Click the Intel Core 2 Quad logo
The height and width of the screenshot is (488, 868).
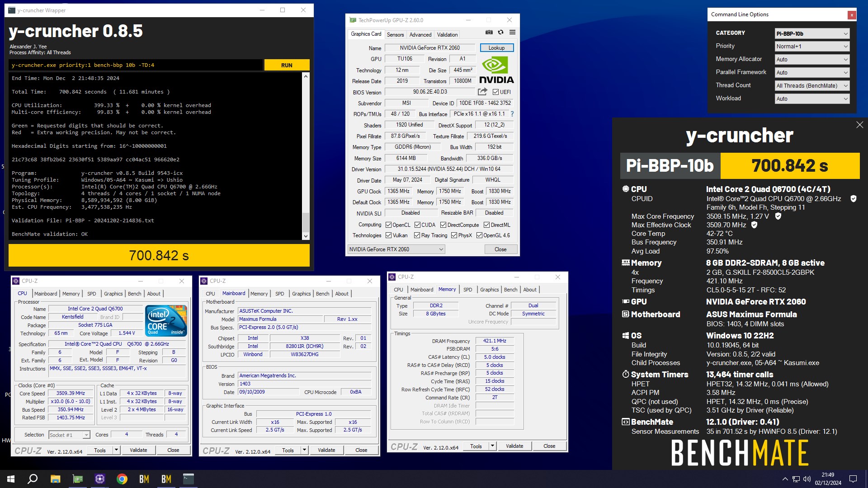[x=166, y=320]
